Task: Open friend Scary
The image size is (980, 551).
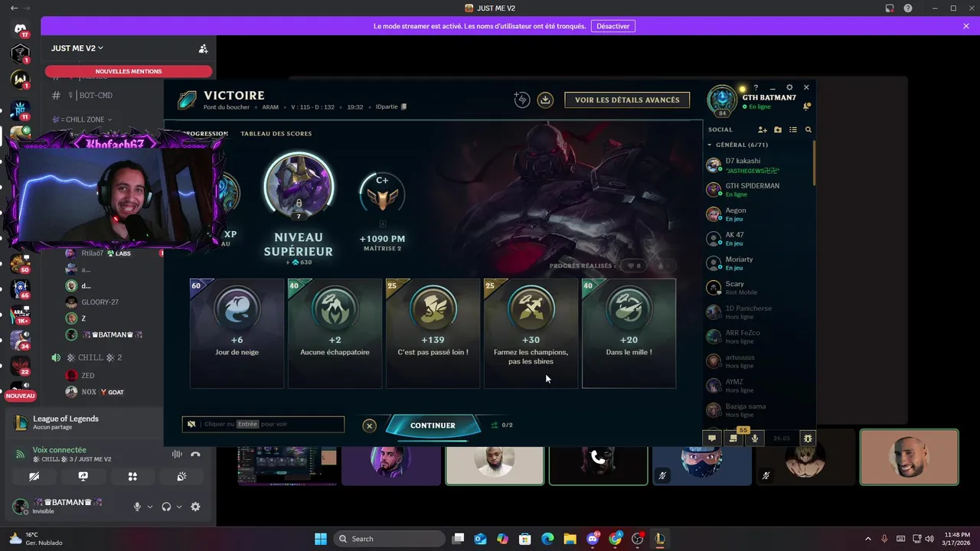Action: pyautogui.click(x=758, y=287)
